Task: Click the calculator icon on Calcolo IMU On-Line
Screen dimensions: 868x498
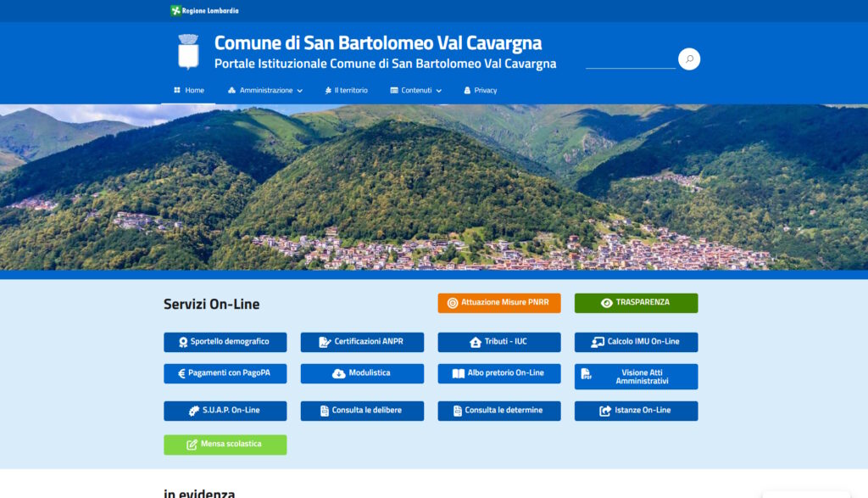Action: click(x=598, y=343)
